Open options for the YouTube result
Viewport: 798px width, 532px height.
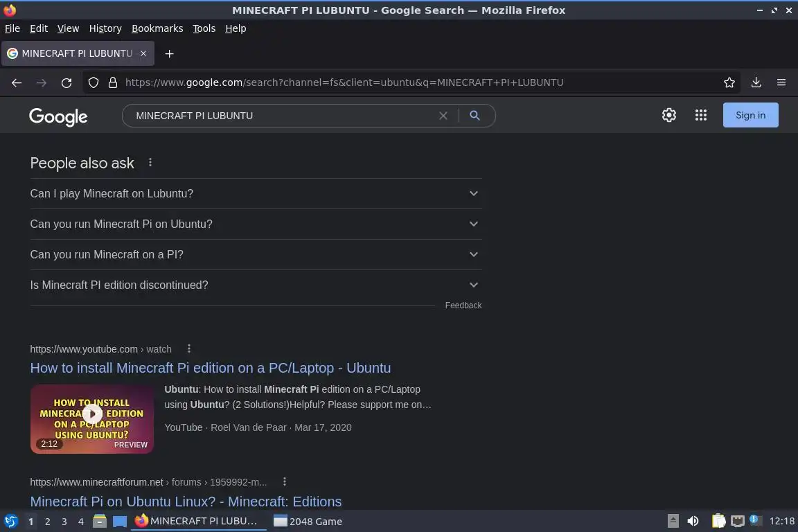[x=189, y=348]
